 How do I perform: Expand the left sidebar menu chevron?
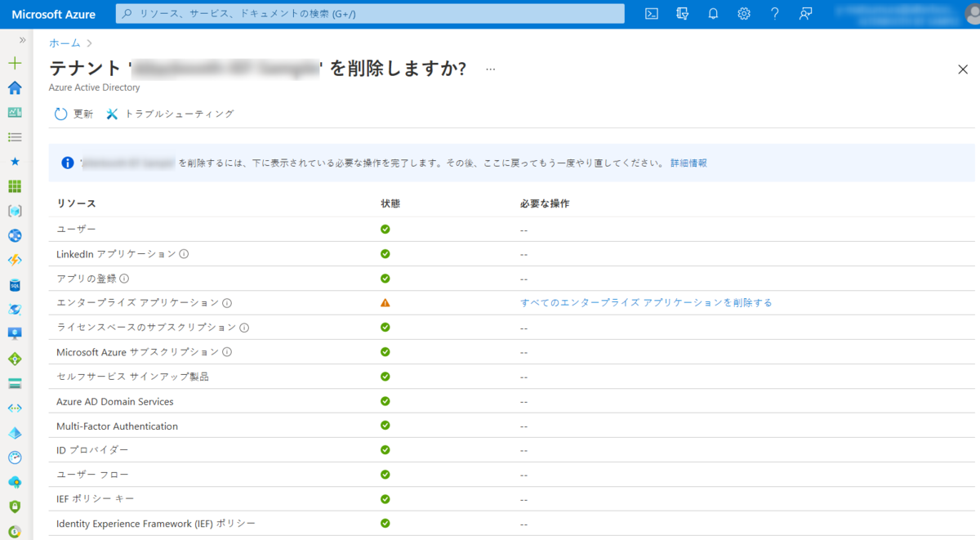(22, 40)
